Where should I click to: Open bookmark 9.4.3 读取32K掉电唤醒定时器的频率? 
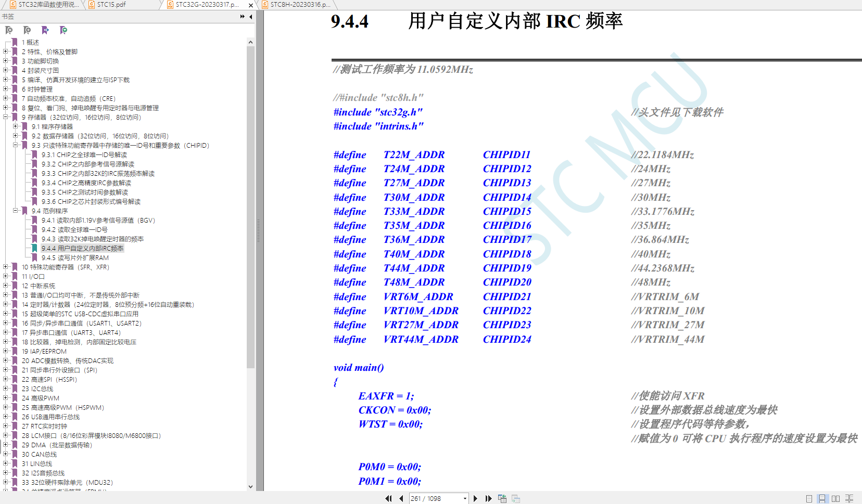click(93, 239)
